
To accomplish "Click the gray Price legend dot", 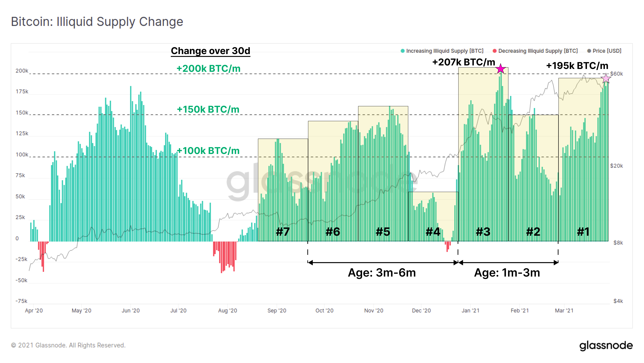I will click(x=589, y=51).
